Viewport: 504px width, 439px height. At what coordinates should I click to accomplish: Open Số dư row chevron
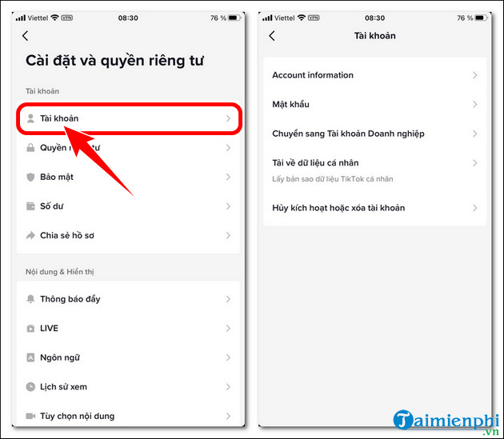[228, 206]
